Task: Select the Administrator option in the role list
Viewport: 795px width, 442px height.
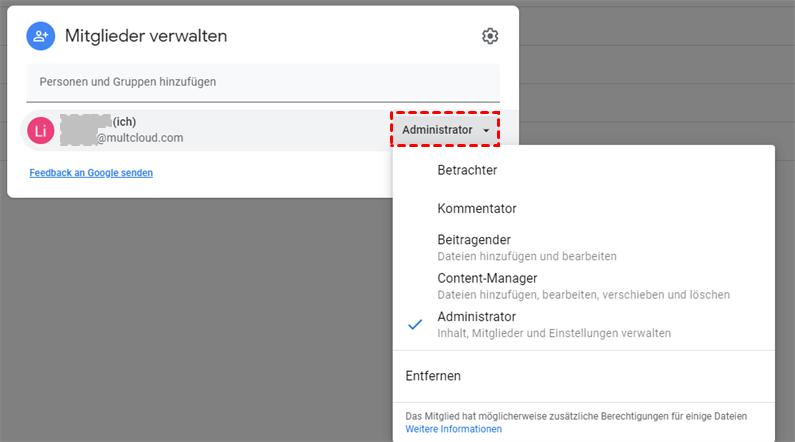Action: (476, 316)
